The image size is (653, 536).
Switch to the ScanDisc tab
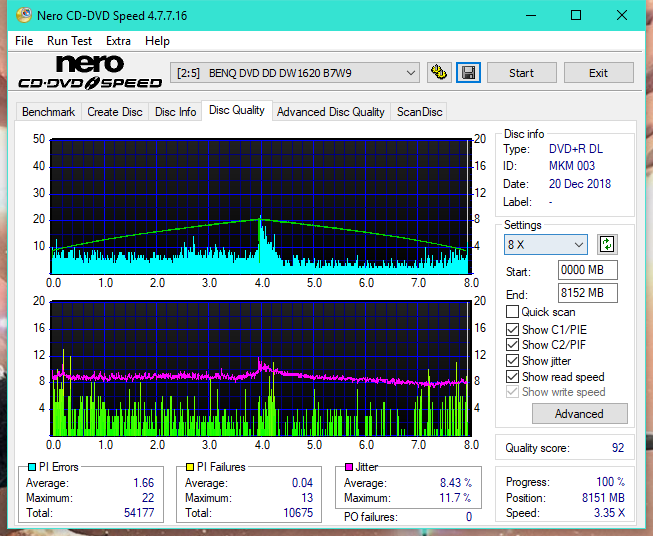419,112
